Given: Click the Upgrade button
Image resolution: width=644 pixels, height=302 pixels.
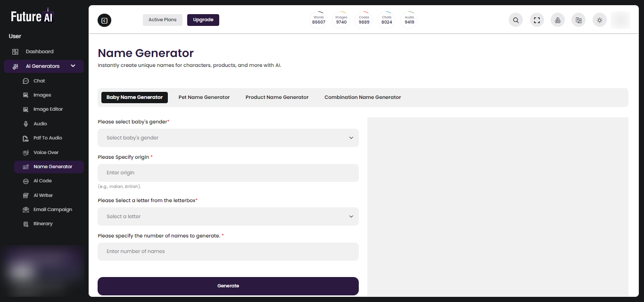Looking at the screenshot, I should pos(203,20).
